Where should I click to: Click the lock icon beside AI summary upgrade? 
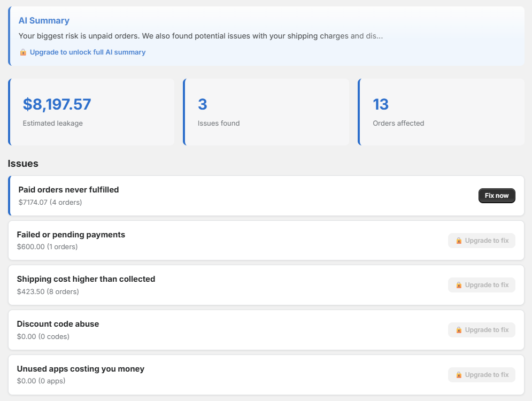point(23,52)
